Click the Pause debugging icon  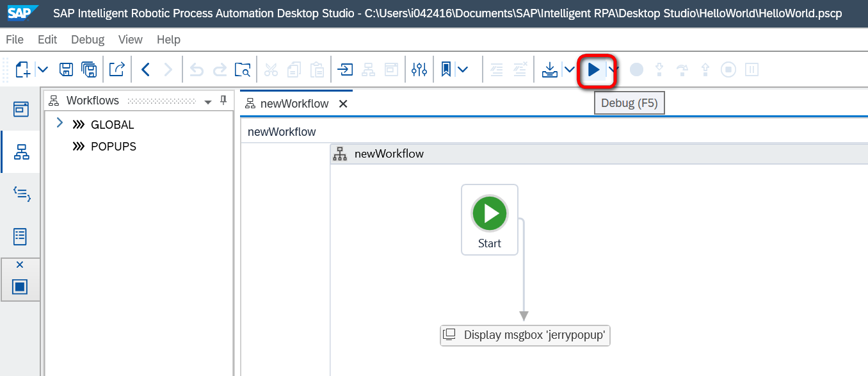click(751, 69)
